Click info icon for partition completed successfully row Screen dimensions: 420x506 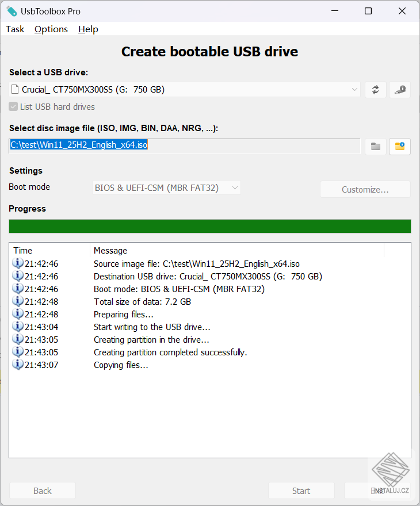(18, 352)
